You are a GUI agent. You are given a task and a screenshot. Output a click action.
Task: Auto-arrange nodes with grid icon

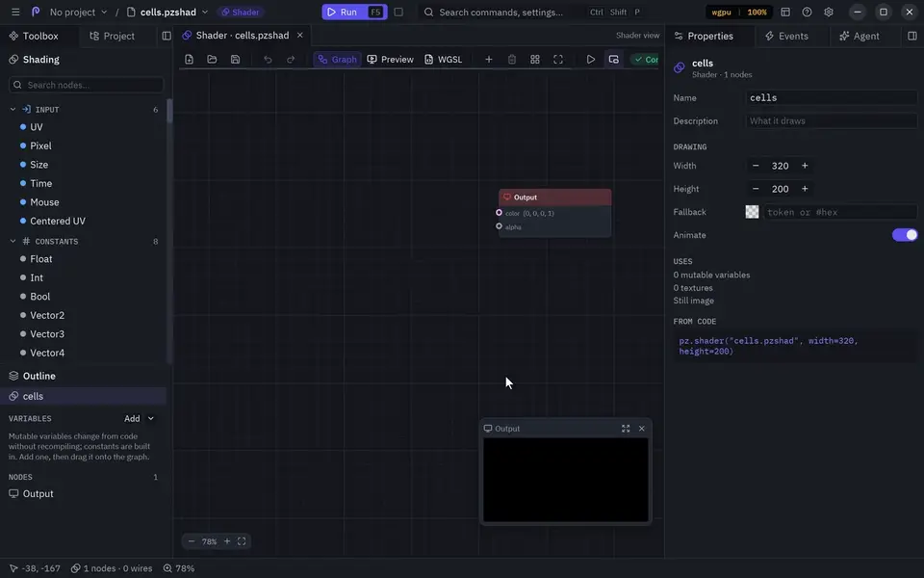coord(535,60)
